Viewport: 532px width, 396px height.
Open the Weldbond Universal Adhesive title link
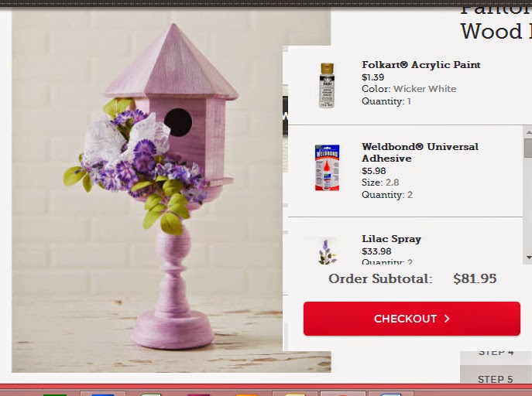420,152
